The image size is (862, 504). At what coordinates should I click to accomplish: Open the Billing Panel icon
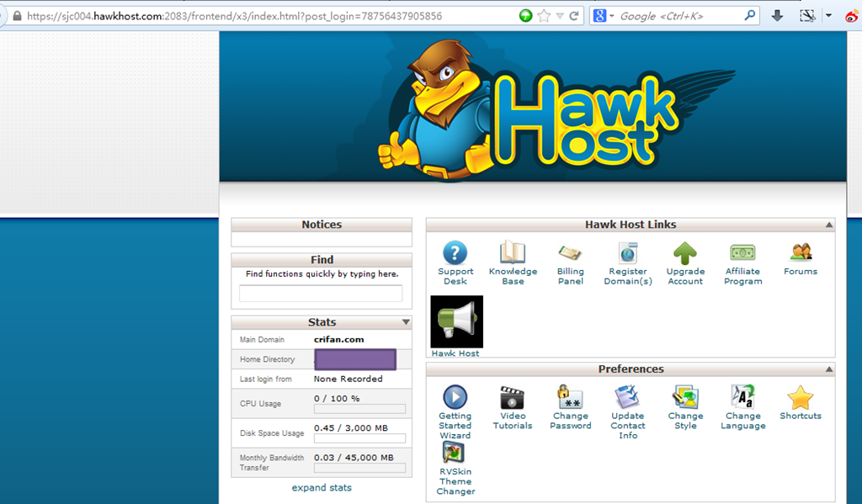570,252
